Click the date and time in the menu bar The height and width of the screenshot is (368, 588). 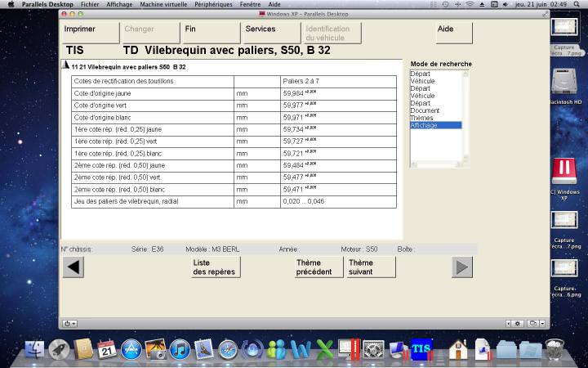tap(541, 5)
